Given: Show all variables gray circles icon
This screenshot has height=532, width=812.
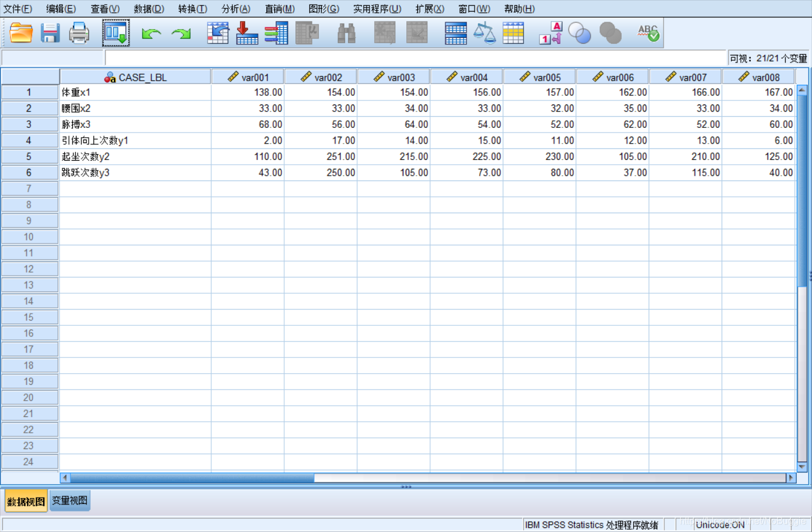Looking at the screenshot, I should [x=611, y=33].
